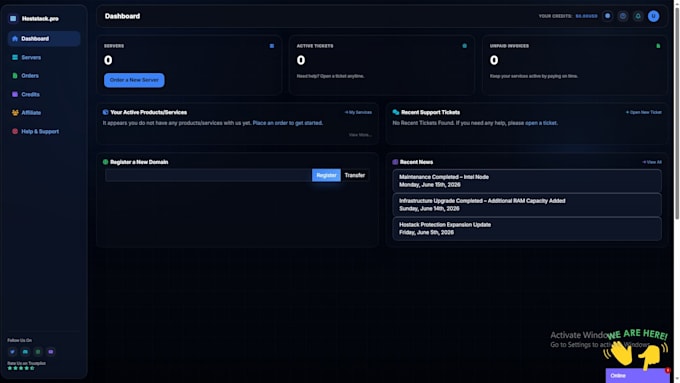Click the Recent News panel icon

(x=395, y=162)
